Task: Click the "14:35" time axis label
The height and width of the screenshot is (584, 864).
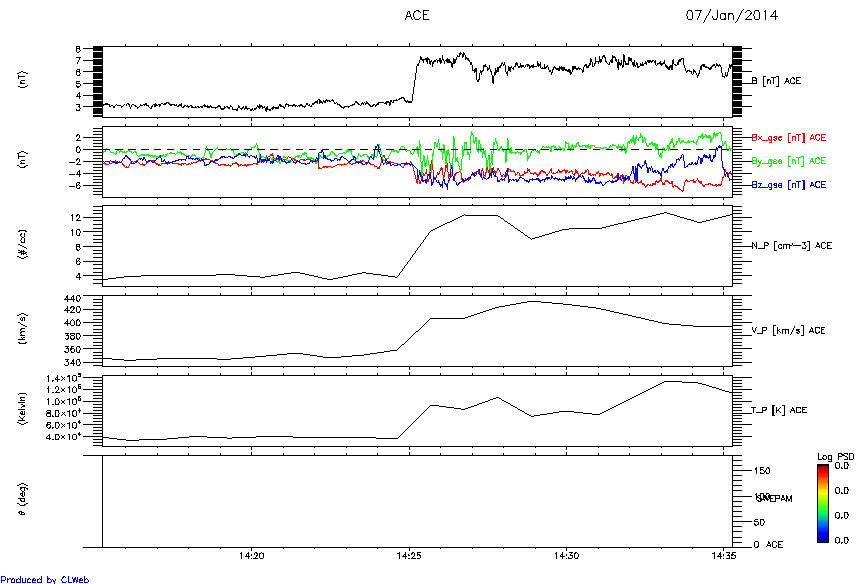Action: (723, 556)
